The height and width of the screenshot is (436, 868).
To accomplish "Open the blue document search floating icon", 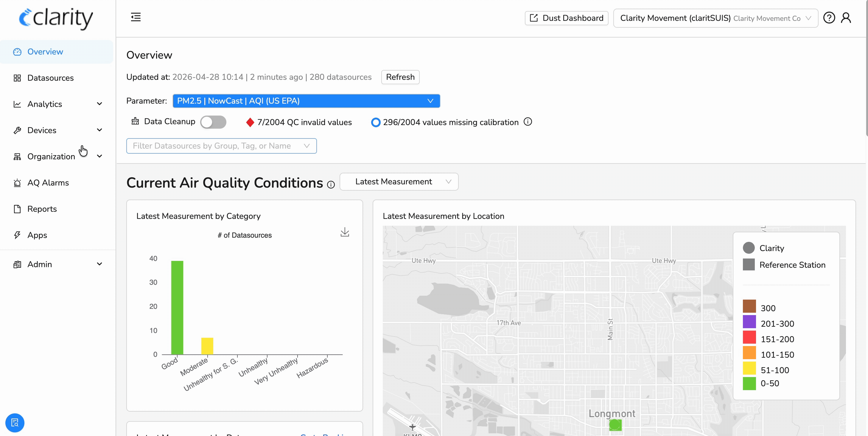I will [15, 423].
